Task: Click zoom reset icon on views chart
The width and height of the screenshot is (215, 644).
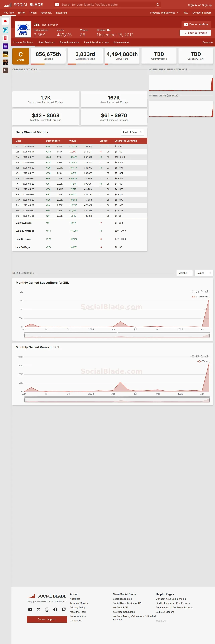Action: pyautogui.click(x=197, y=356)
